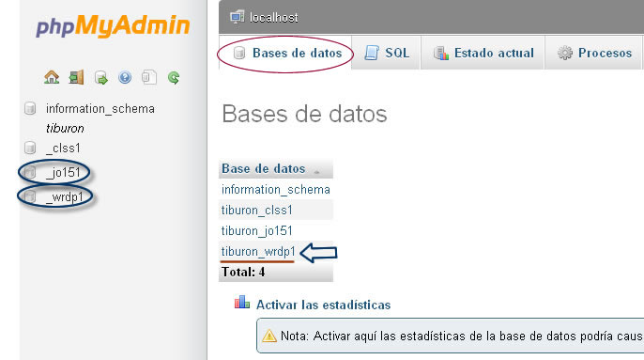Screen dimensions: 644x360
Task: Click the _wrdp1 database cylinder icon
Action: click(x=30, y=196)
